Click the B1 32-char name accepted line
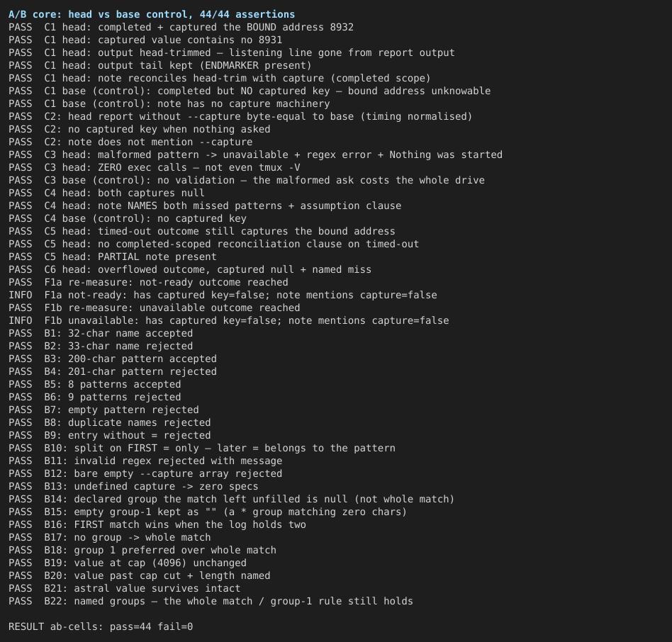672x642 pixels. pos(101,333)
